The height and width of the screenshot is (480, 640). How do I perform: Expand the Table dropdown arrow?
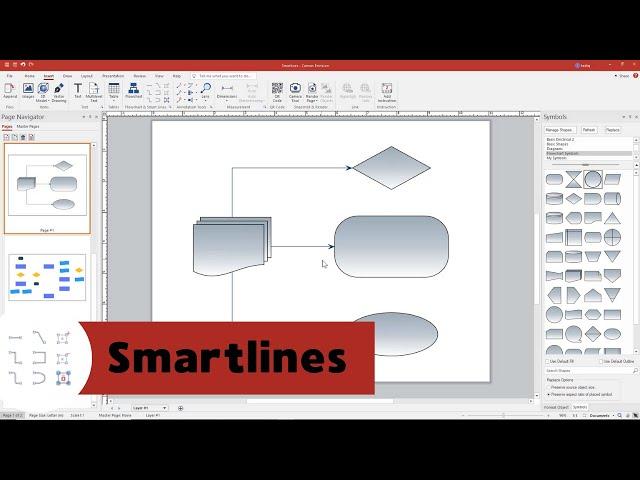click(x=114, y=100)
